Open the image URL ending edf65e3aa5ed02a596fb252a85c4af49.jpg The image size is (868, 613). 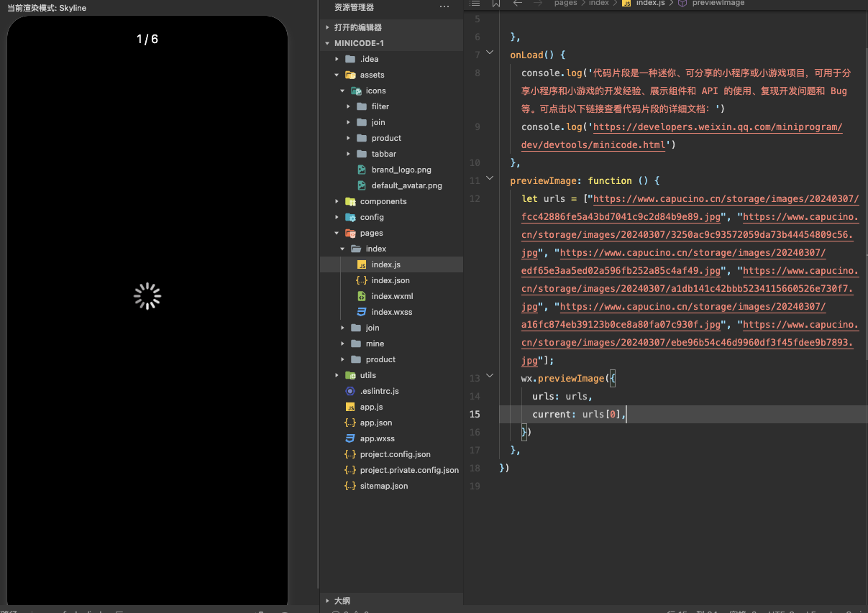[x=674, y=262]
